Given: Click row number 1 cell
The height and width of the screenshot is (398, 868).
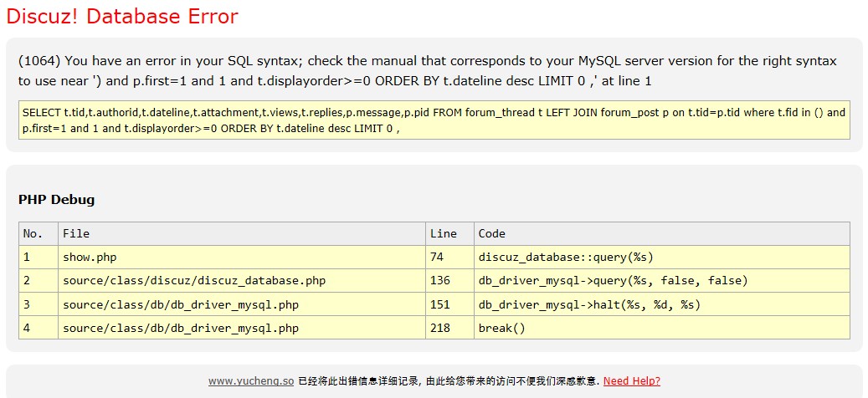Looking at the screenshot, I should click(x=39, y=257).
